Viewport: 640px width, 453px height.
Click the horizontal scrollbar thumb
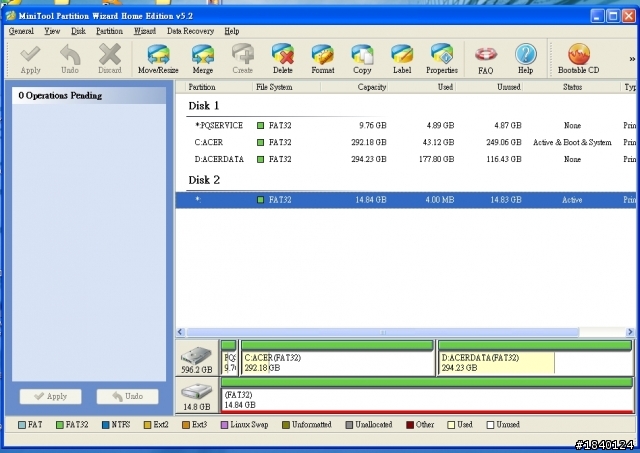(382, 332)
